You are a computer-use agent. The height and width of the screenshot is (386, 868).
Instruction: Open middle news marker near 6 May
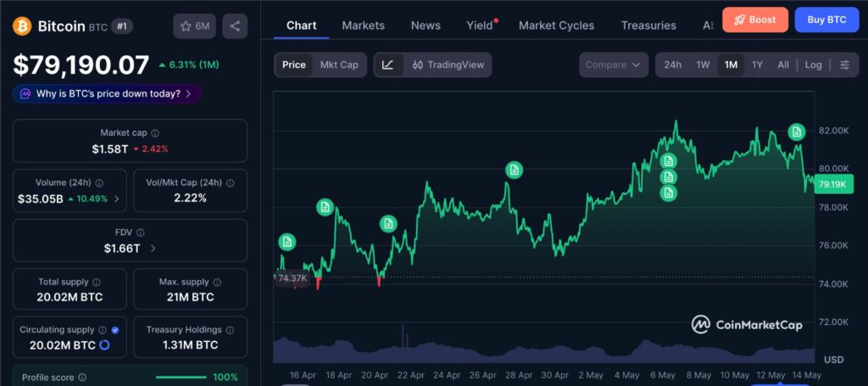pyautogui.click(x=669, y=176)
